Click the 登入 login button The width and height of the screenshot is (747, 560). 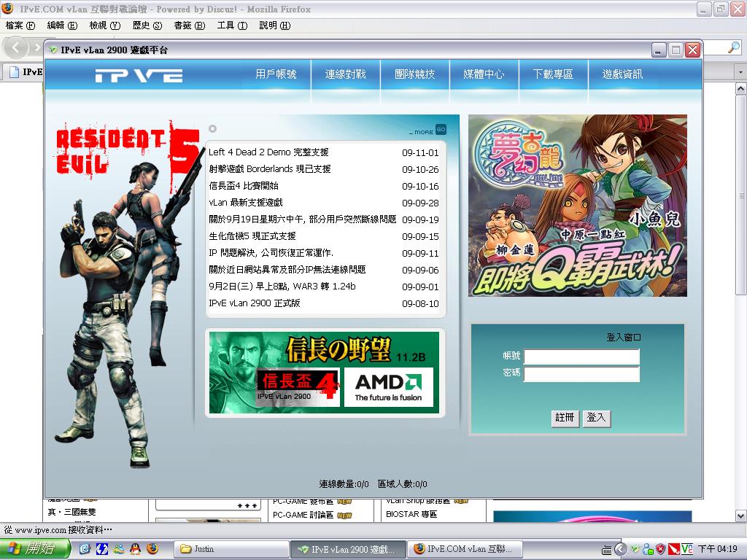596,418
